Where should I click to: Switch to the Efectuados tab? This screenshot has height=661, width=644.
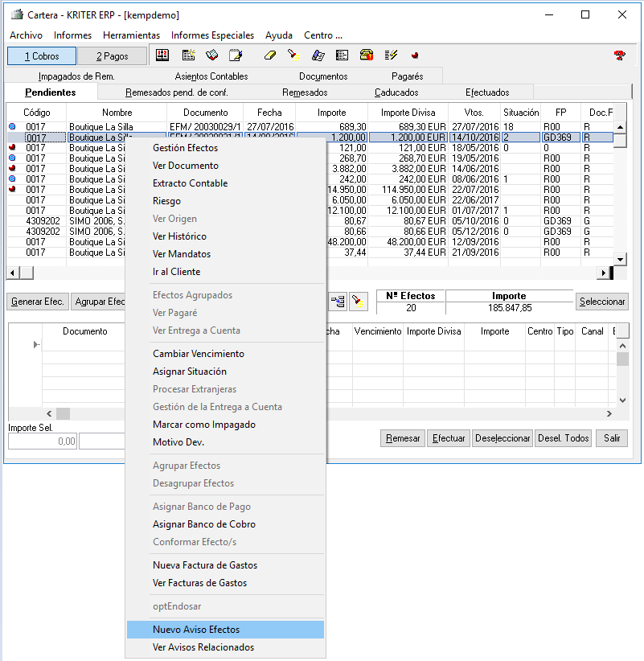pyautogui.click(x=487, y=92)
